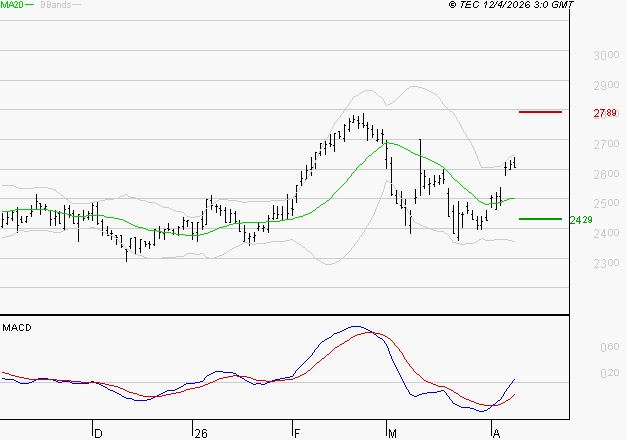Click the 2600 price axis label
Screen dimensions: 627x440
point(606,174)
